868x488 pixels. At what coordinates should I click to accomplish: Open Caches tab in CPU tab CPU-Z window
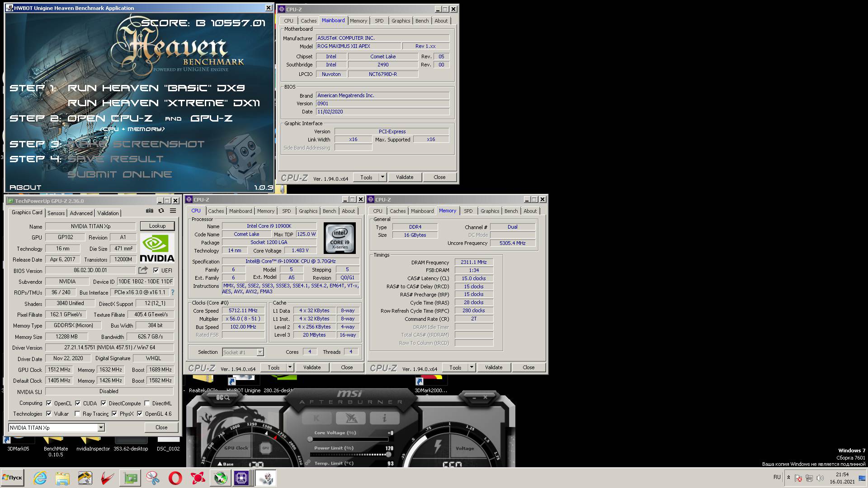[216, 211]
